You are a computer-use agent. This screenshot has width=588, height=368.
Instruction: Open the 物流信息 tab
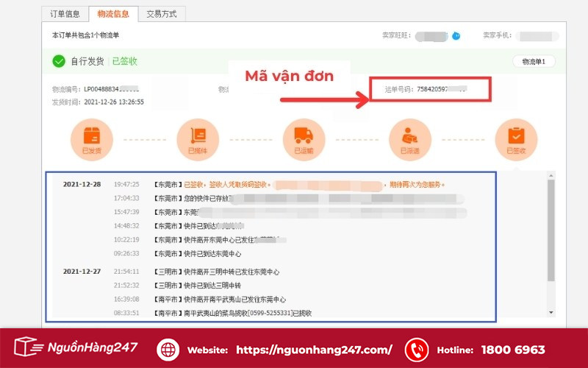[x=113, y=14]
